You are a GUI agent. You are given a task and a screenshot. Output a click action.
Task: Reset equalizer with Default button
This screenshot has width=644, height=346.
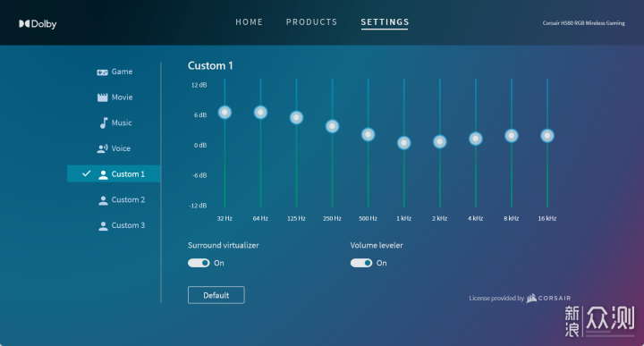pos(216,295)
